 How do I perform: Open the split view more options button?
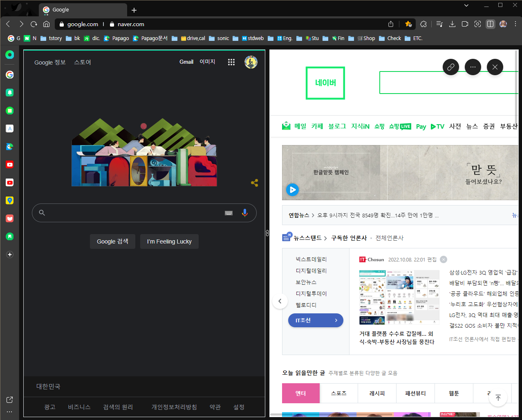pyautogui.click(x=473, y=67)
